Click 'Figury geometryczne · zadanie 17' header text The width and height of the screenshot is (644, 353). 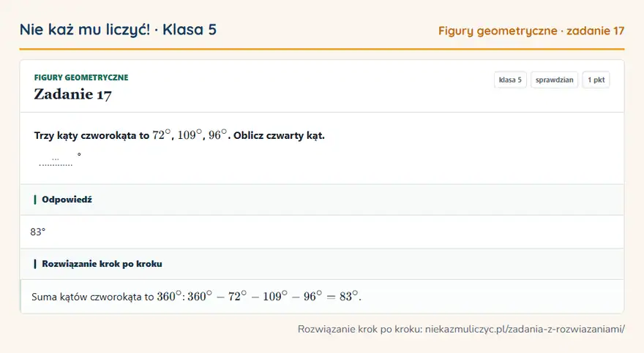click(x=531, y=31)
